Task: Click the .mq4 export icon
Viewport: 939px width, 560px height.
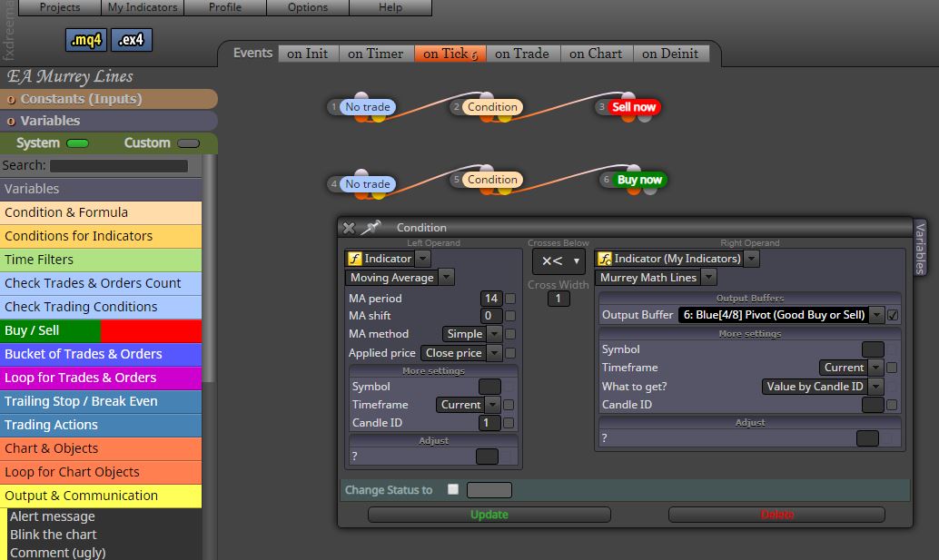Action: pos(86,40)
